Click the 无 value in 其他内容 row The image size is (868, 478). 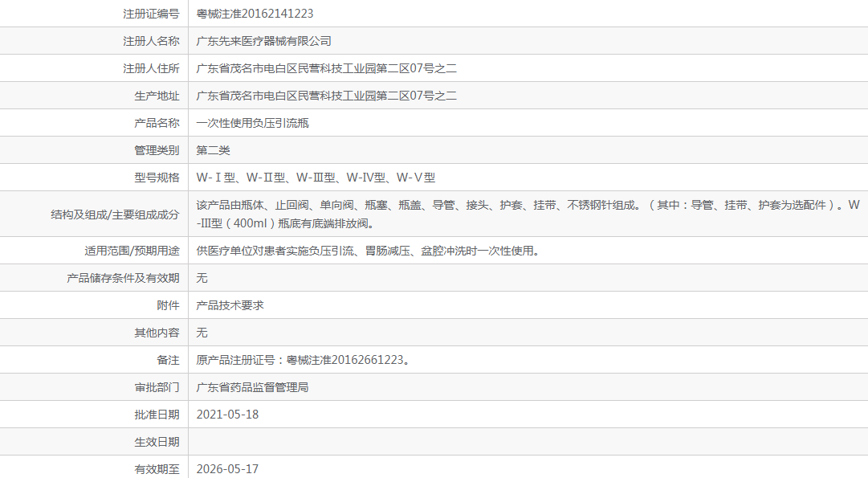202,333
